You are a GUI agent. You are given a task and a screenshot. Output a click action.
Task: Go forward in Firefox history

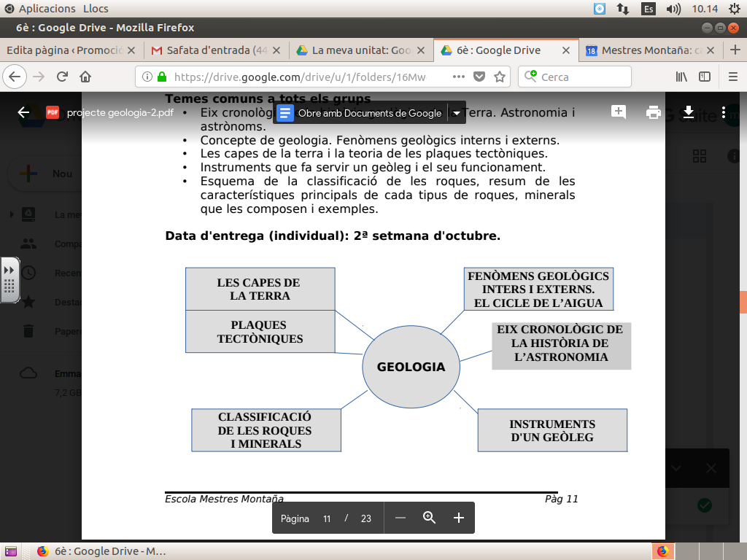tap(39, 77)
